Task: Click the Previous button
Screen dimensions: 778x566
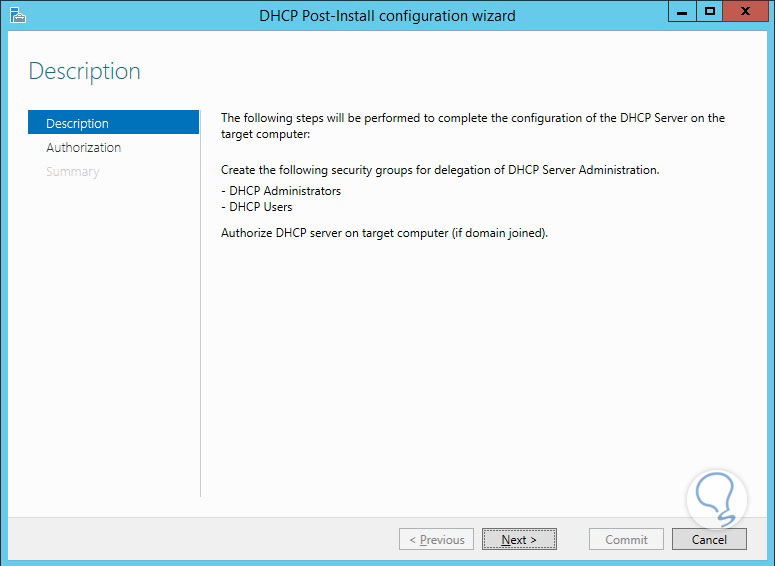Action: pos(437,539)
